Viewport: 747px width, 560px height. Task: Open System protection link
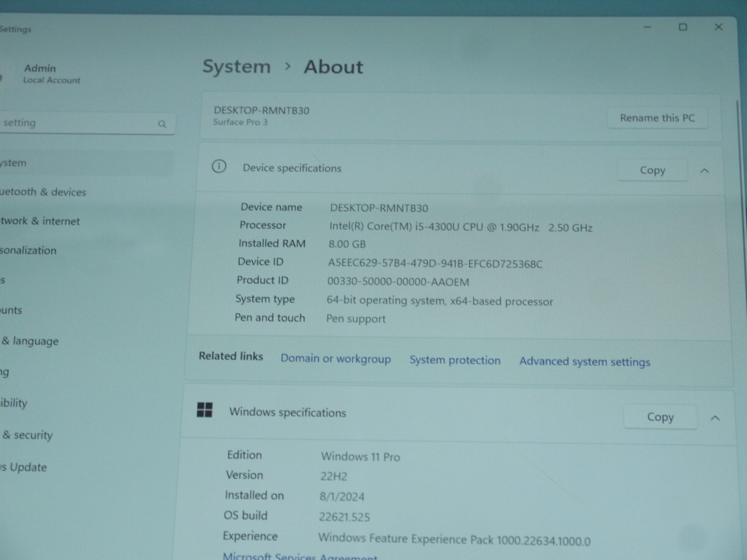[455, 360]
